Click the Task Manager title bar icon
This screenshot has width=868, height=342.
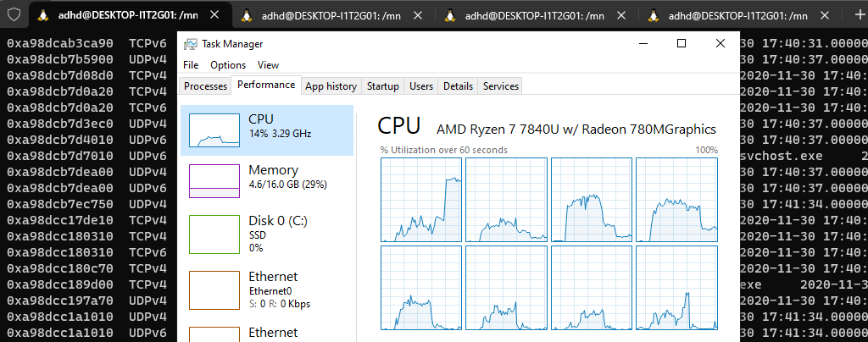pos(191,44)
